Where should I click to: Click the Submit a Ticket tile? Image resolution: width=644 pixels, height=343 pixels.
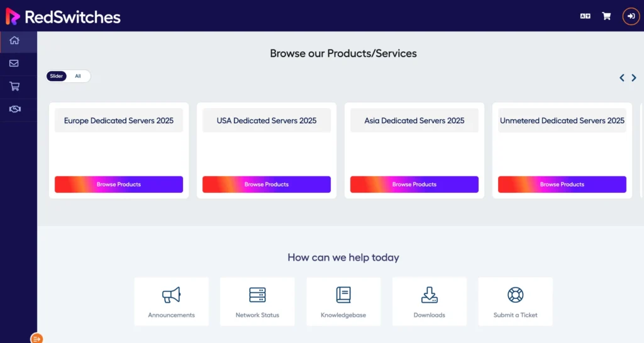pos(515,302)
